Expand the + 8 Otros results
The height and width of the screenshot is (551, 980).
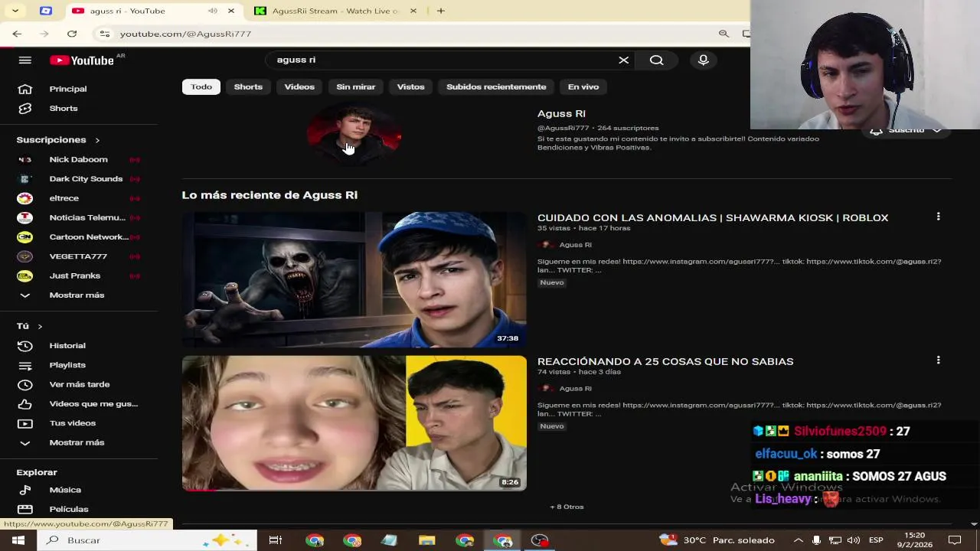(x=567, y=507)
